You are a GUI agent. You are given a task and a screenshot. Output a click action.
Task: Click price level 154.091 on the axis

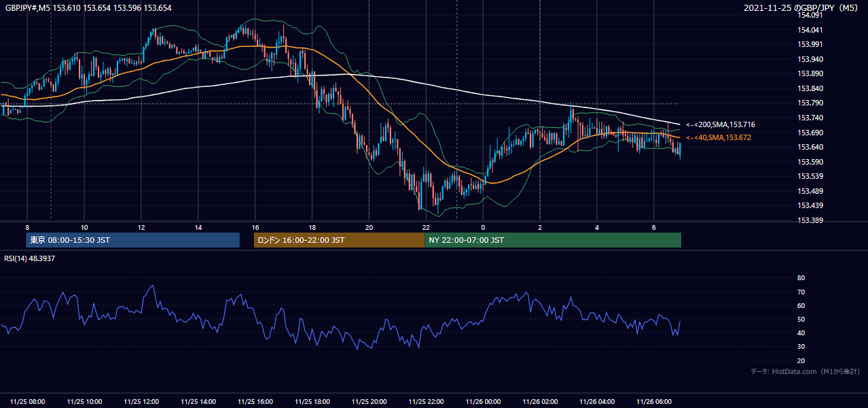810,15
